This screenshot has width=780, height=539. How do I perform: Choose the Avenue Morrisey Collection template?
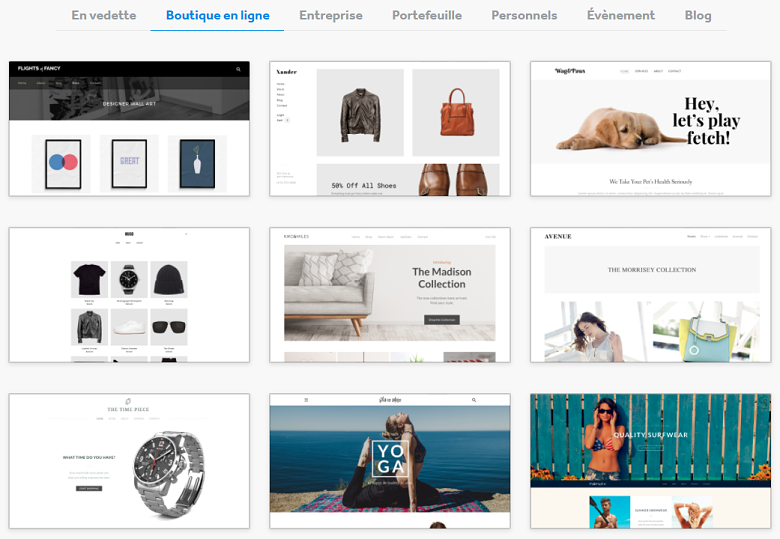coord(651,295)
